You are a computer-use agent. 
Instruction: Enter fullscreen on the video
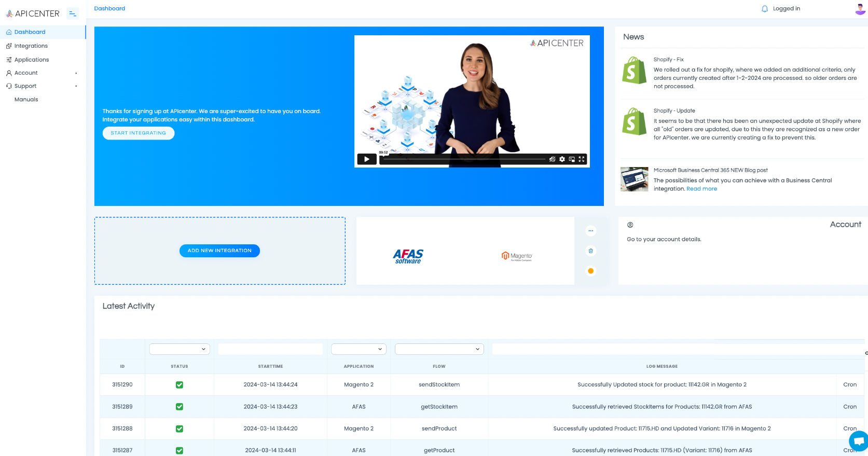pos(582,159)
